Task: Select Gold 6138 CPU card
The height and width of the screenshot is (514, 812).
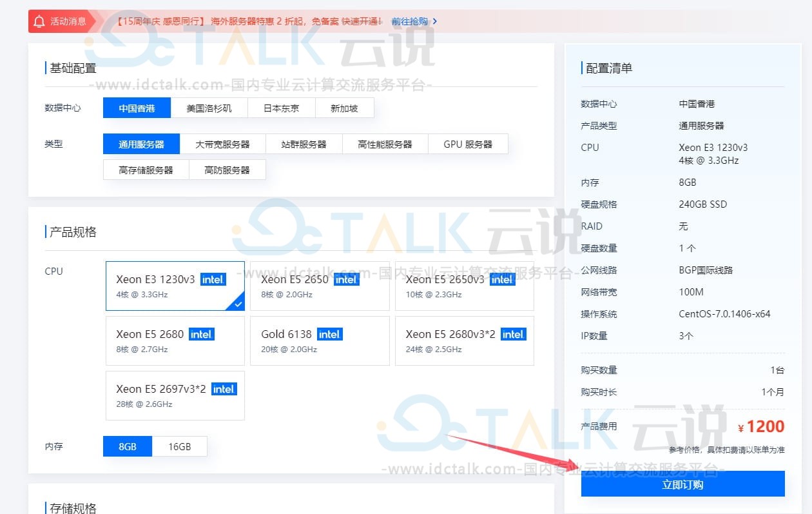Action: point(320,341)
